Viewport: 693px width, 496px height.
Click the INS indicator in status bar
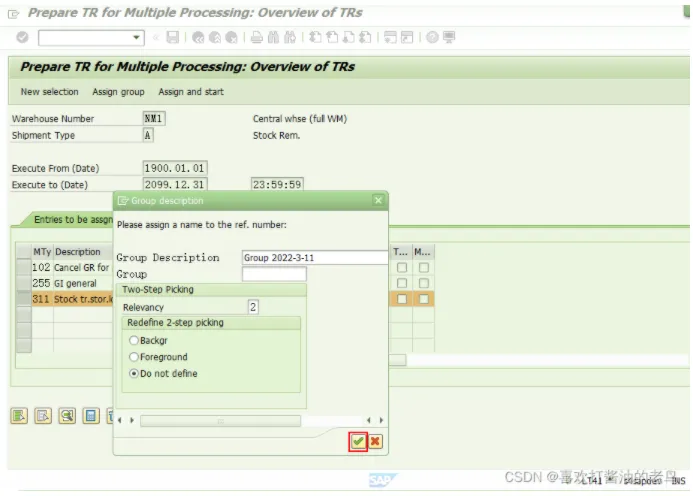[678, 481]
